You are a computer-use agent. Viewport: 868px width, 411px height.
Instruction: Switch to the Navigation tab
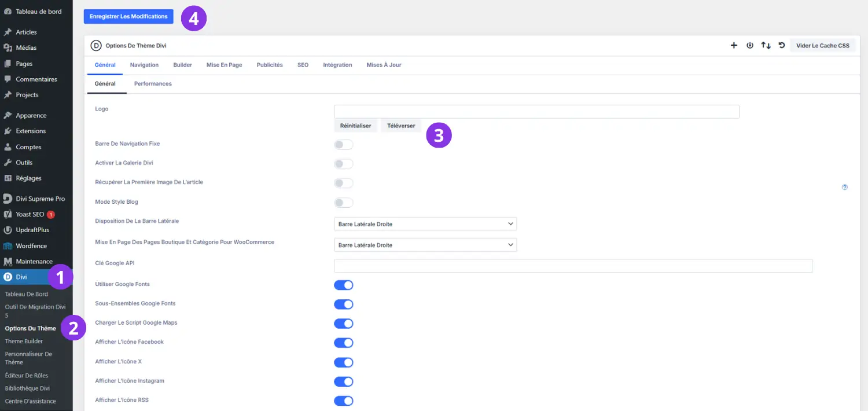[144, 65]
